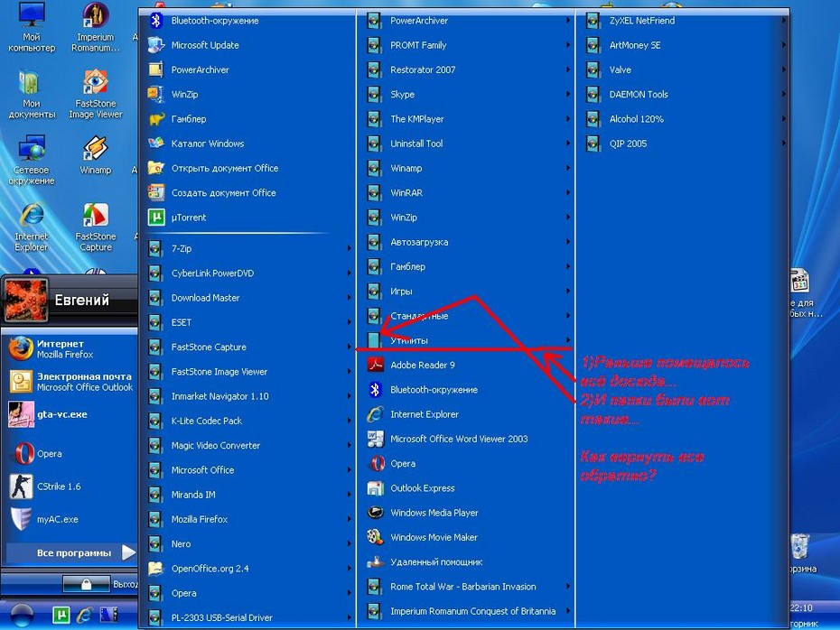The image size is (840, 630).
Task: Open Мои документы desktop icon
Action: (31, 94)
